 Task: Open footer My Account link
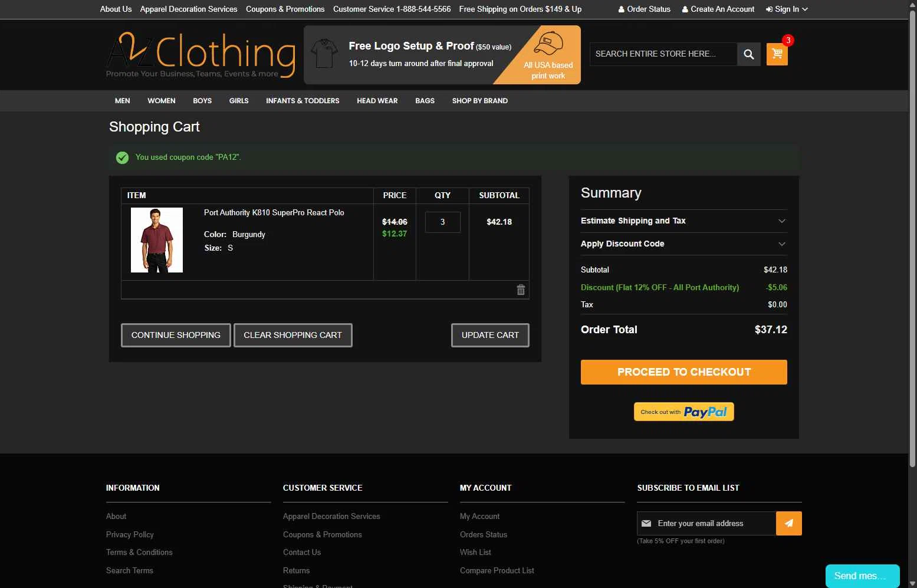[x=479, y=516]
